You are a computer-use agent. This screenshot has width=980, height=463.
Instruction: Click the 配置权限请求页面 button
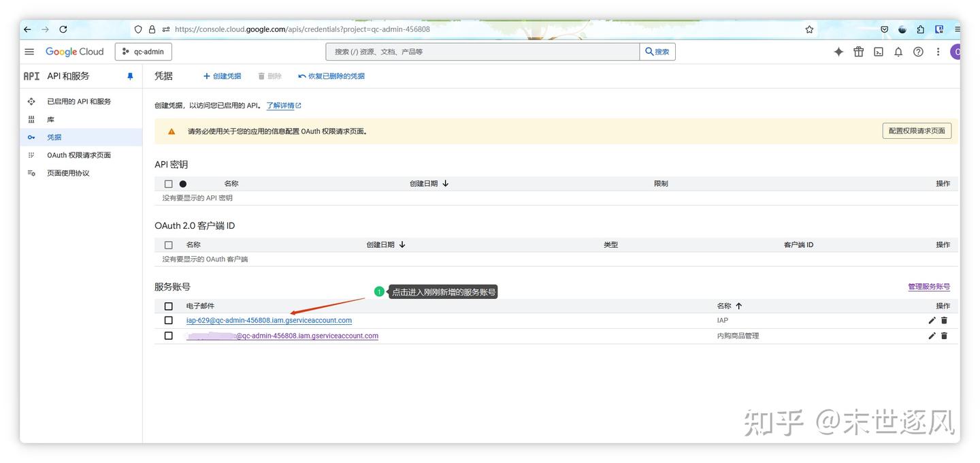click(917, 130)
